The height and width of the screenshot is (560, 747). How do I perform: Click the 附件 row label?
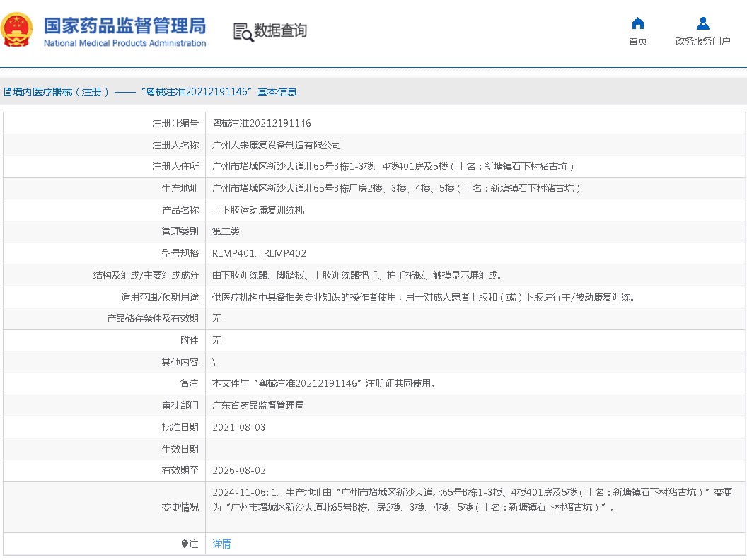[189, 341]
